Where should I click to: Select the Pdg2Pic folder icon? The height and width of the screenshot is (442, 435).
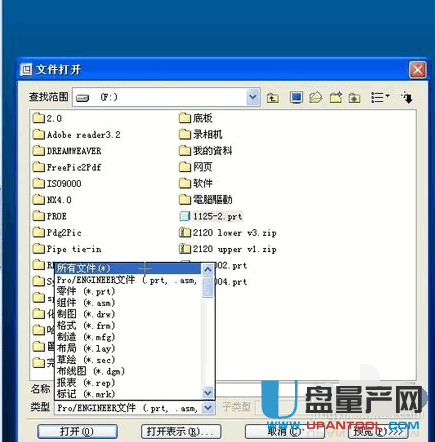pyautogui.click(x=39, y=232)
